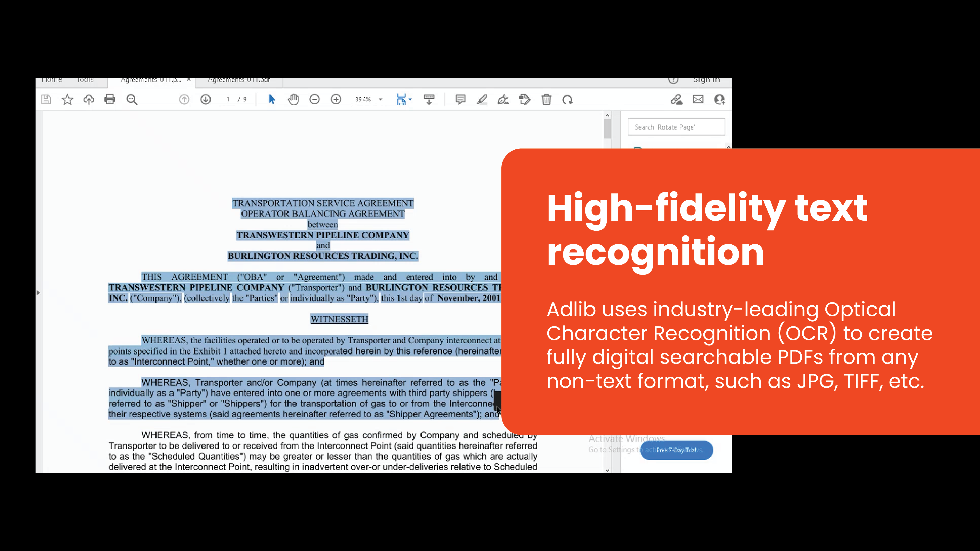This screenshot has height=551, width=980.
Task: Upload file to cloud icon
Action: tap(89, 100)
